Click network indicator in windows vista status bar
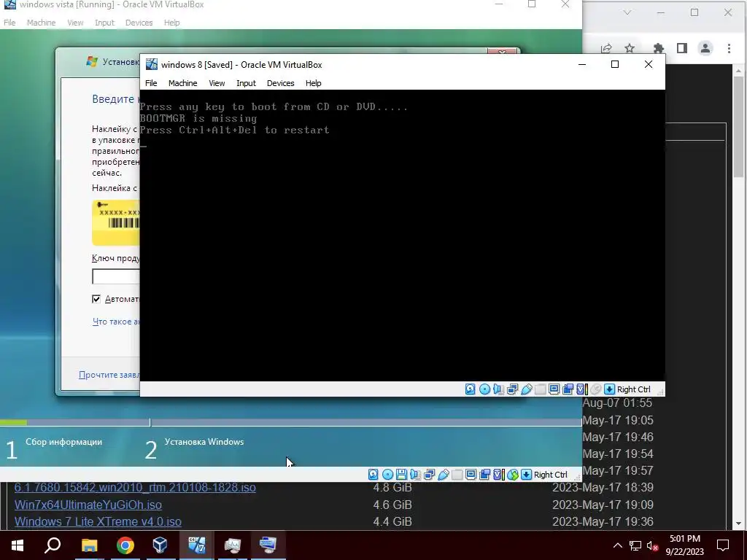747x560 pixels. [x=429, y=474]
